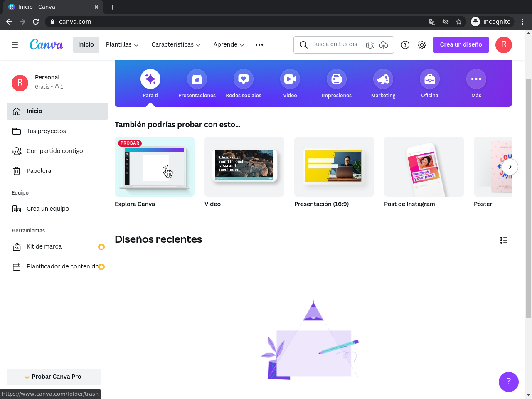Select the Oficina briefcase icon
Viewport: 532px width, 399px height.
[430, 79]
